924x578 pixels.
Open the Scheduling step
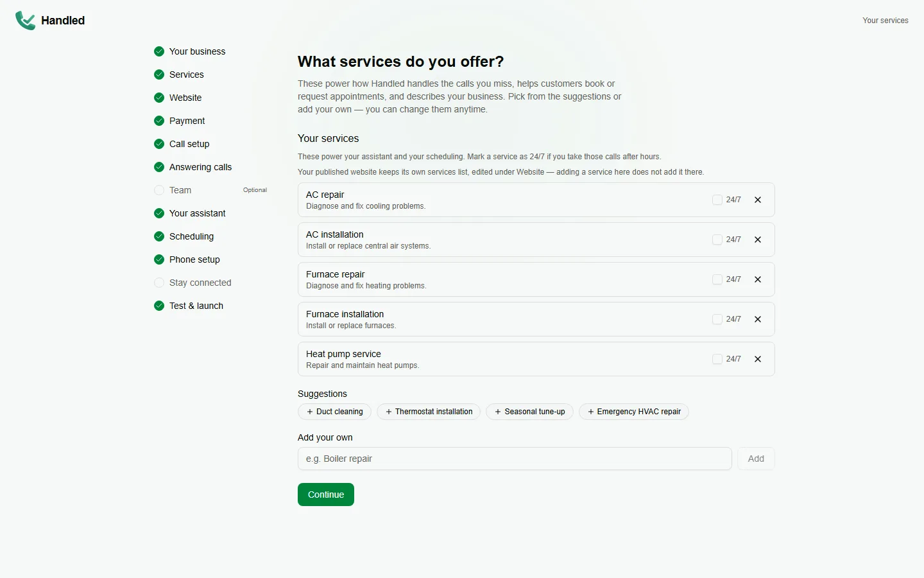click(191, 236)
